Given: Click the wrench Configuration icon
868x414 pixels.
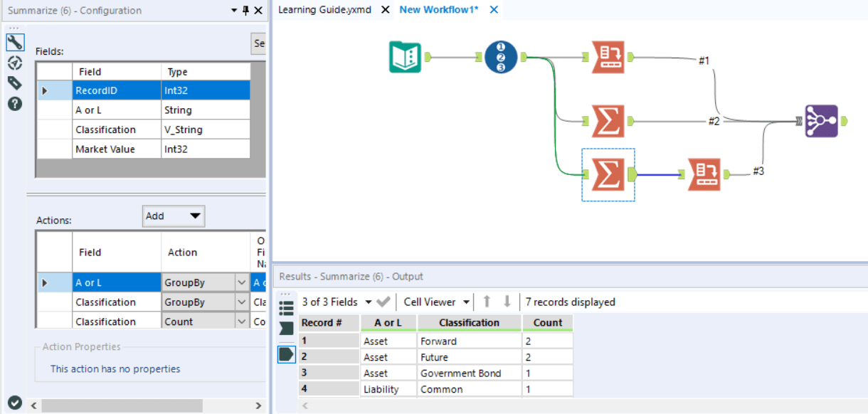Looking at the screenshot, I should 14,42.
